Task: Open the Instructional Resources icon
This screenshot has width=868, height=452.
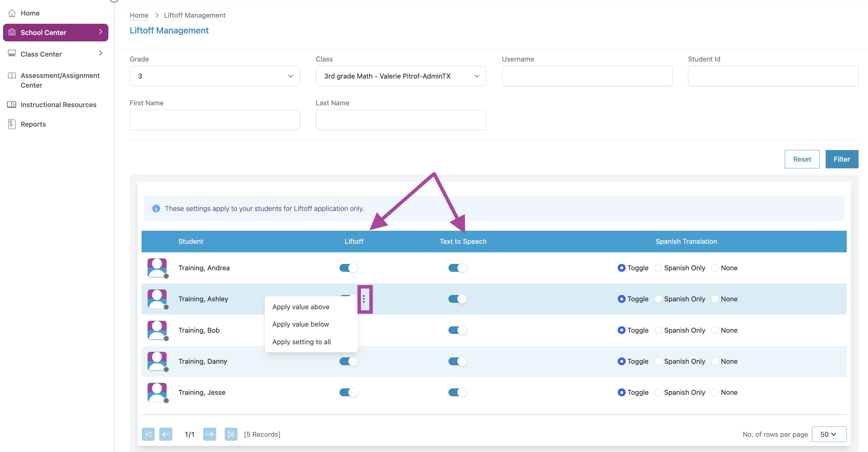Action: coord(12,104)
